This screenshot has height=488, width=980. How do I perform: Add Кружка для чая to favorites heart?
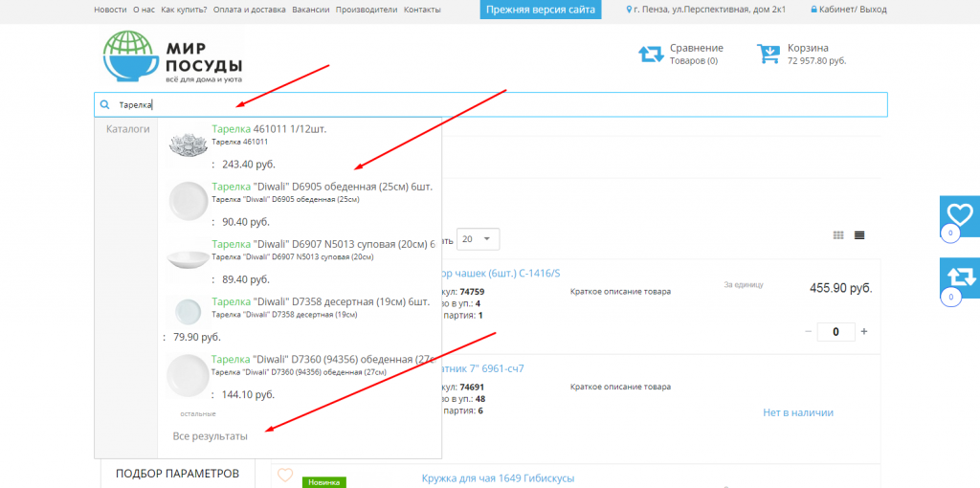coord(284,475)
